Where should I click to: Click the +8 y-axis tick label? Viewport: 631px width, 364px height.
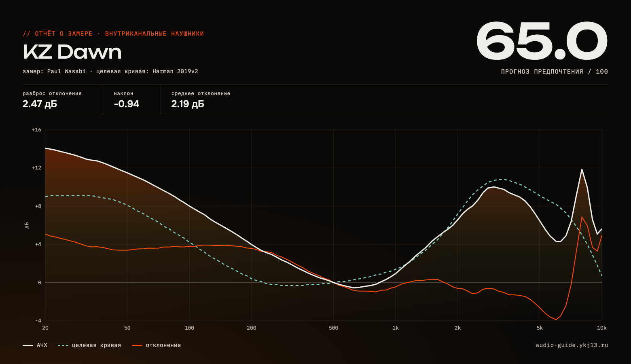click(38, 206)
